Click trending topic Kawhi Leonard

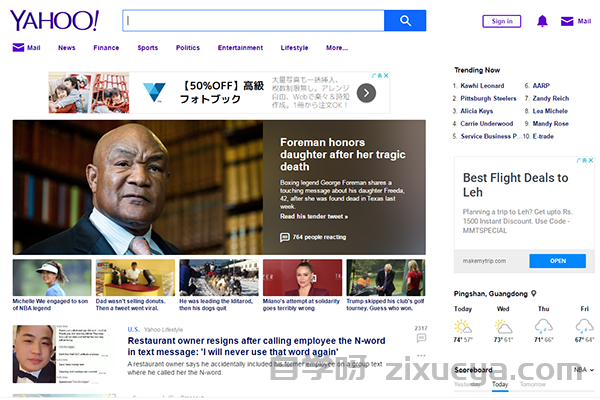click(x=482, y=86)
